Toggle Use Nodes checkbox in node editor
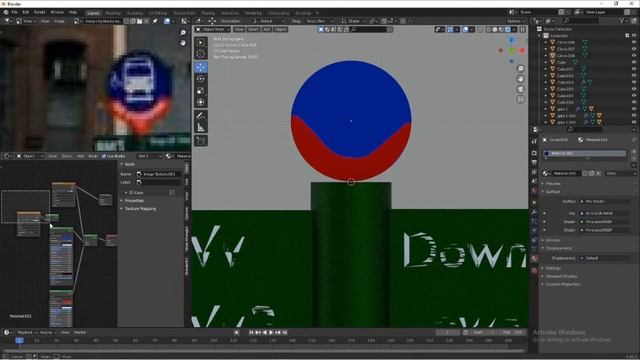The width and height of the screenshot is (640, 360). pyautogui.click(x=104, y=156)
